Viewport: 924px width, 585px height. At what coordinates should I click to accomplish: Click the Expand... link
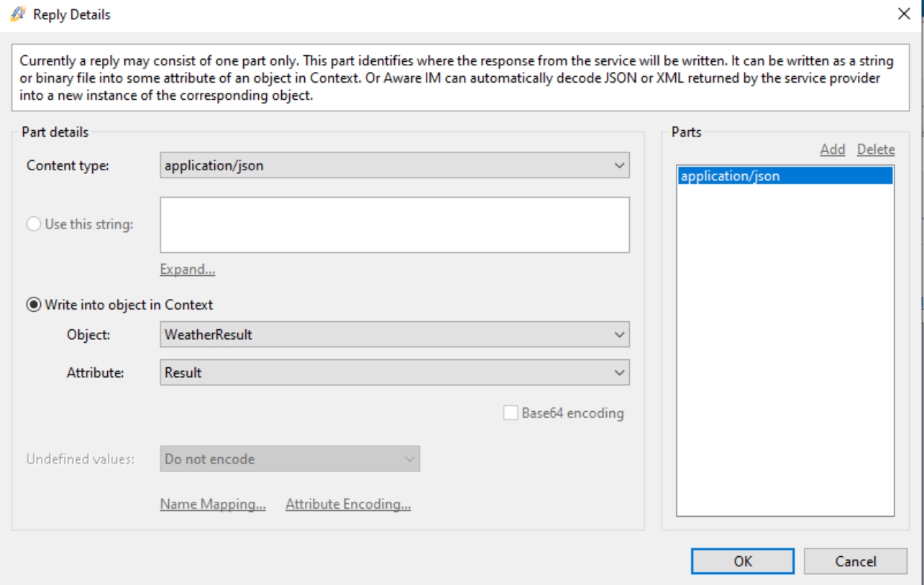coord(188,270)
